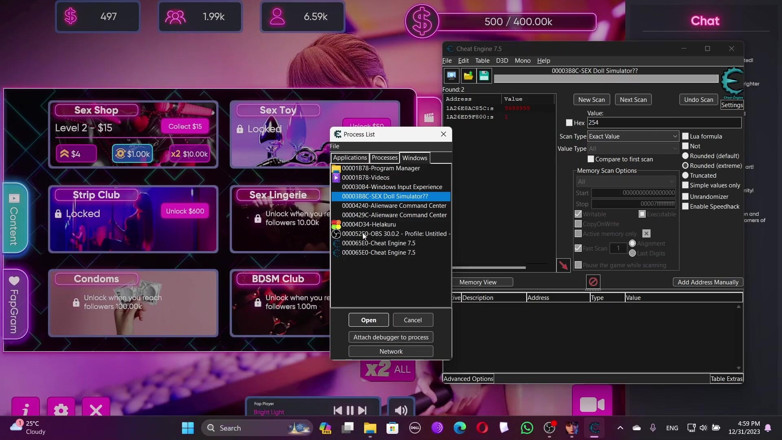782x440 pixels.
Task: Click the Cheat Engine gear logo
Action: 732,81
